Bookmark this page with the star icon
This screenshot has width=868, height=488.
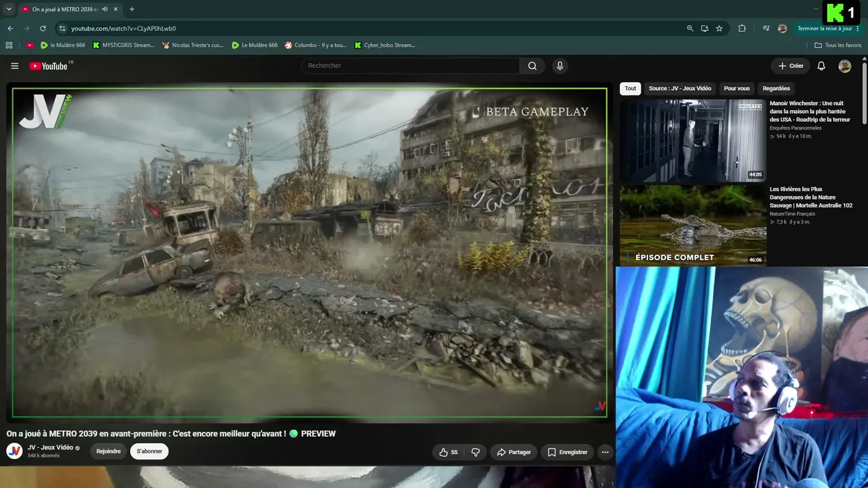[719, 28]
